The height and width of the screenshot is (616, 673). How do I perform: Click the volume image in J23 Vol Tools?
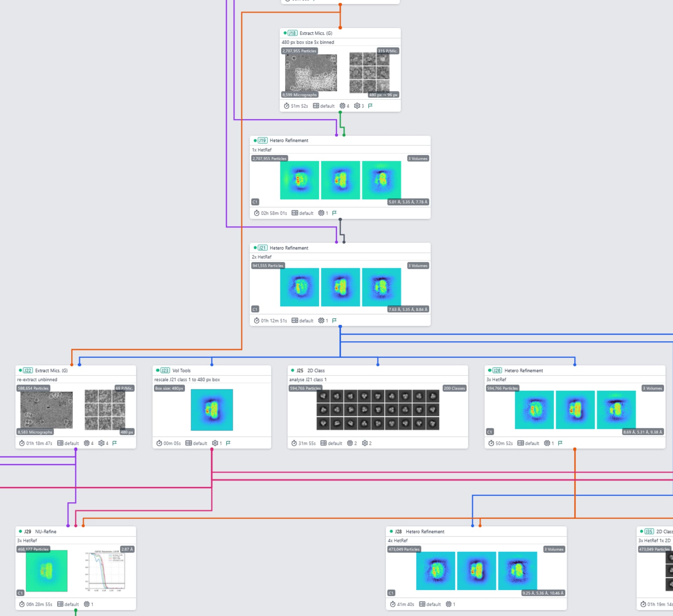point(212,410)
